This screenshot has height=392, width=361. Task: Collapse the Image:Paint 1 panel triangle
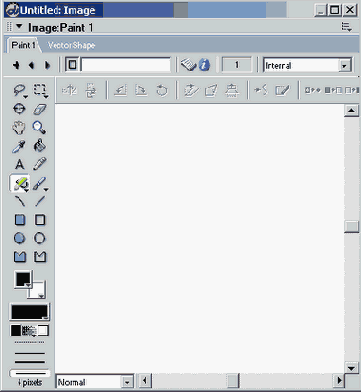[19, 26]
